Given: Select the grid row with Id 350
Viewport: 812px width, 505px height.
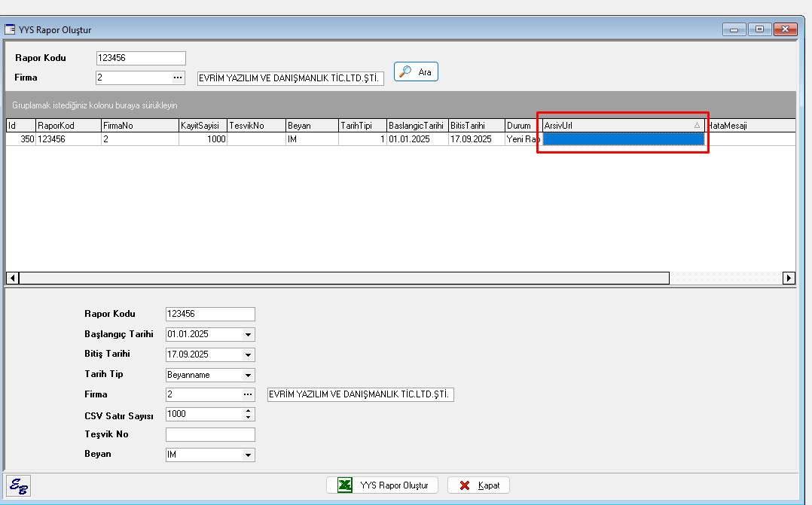Looking at the screenshot, I should click(151, 139).
